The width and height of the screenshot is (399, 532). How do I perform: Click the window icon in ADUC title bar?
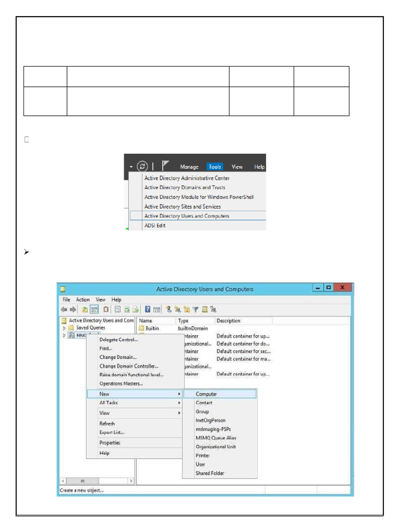[63, 289]
